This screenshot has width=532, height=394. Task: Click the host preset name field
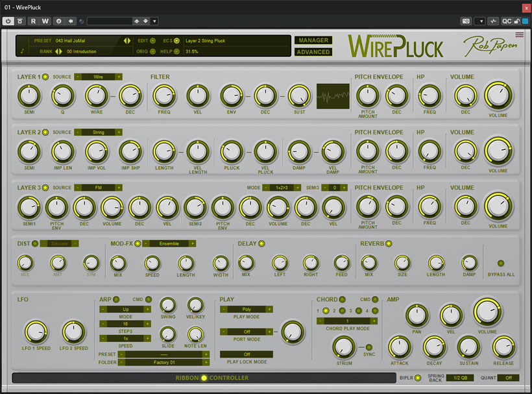pyautogui.click(x=110, y=21)
